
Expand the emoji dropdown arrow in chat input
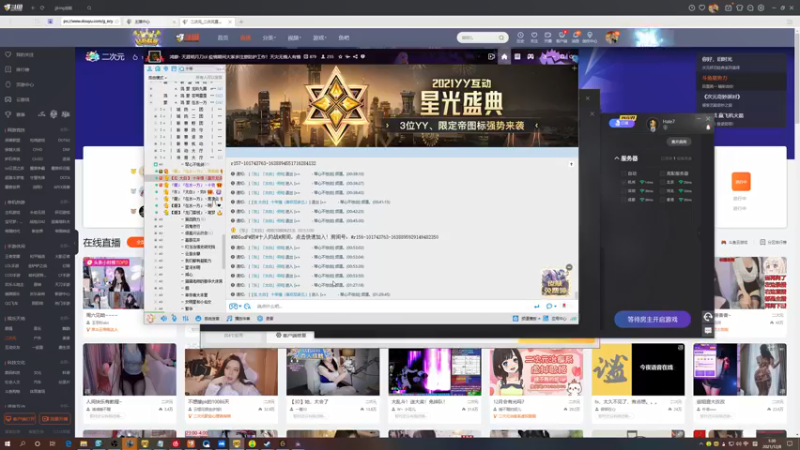pyautogui.click(x=240, y=307)
